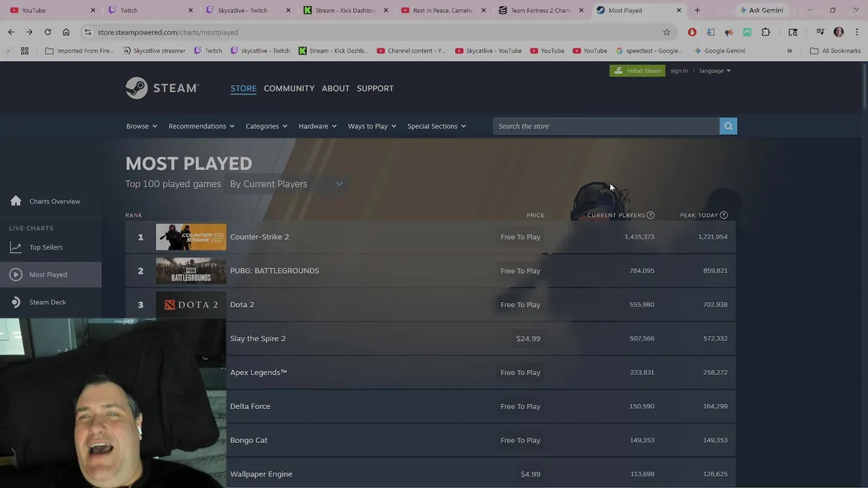868x488 pixels.
Task: Open the megaphone extension icon
Action: tap(728, 32)
